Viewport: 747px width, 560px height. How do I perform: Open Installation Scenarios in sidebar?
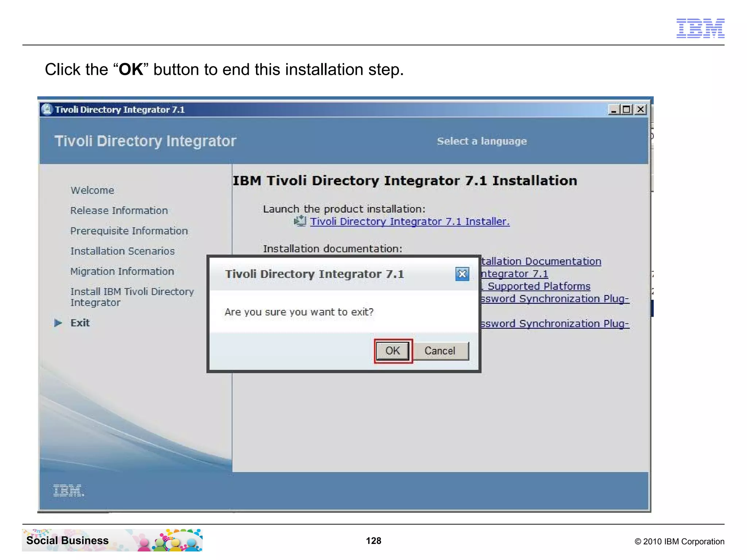tap(123, 251)
